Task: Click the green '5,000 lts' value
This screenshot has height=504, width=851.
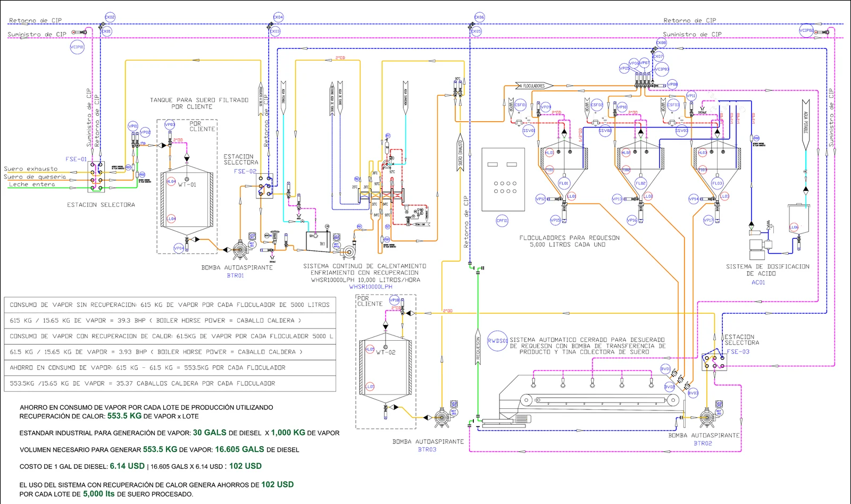Action: click(x=98, y=494)
